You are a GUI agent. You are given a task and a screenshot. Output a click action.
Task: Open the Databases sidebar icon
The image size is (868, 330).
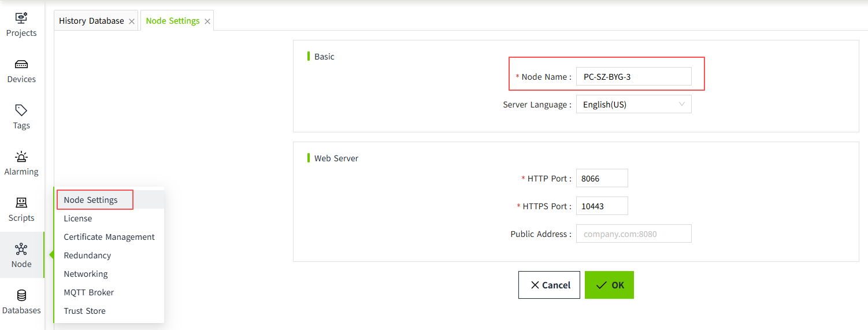tap(21, 295)
